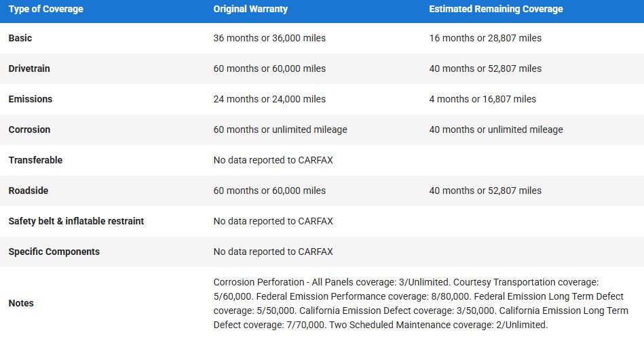
Task: Click '40 months or unlimited mileage' remaining coverage
Action: tap(496, 129)
